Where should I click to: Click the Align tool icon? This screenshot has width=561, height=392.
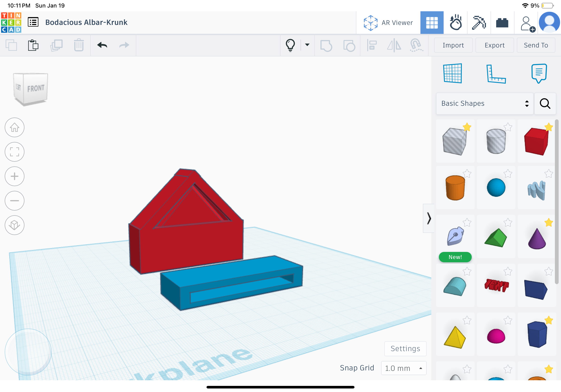[372, 45]
